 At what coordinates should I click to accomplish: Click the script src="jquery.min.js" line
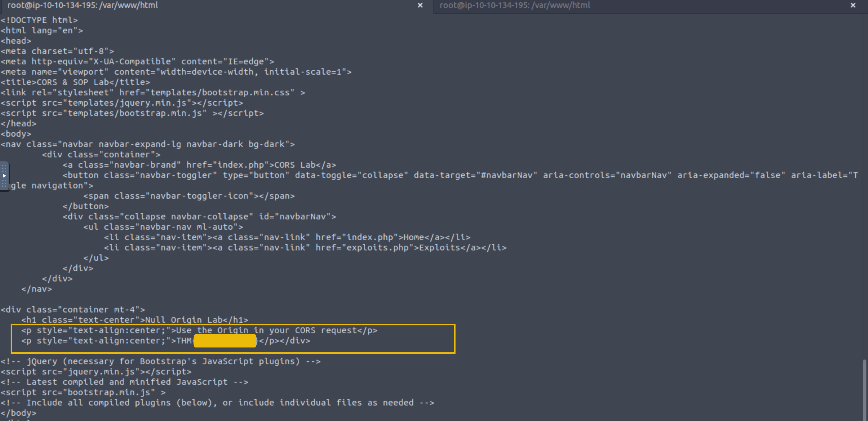pos(96,372)
